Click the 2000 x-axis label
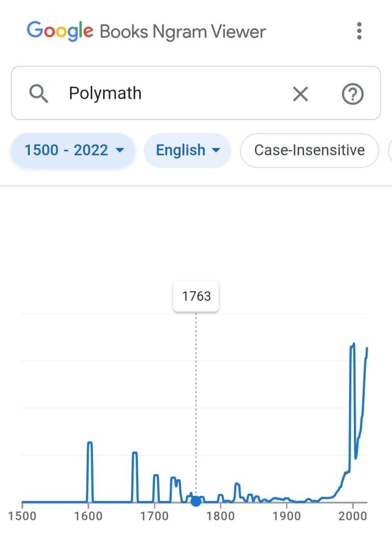392x534 pixels. click(x=352, y=516)
